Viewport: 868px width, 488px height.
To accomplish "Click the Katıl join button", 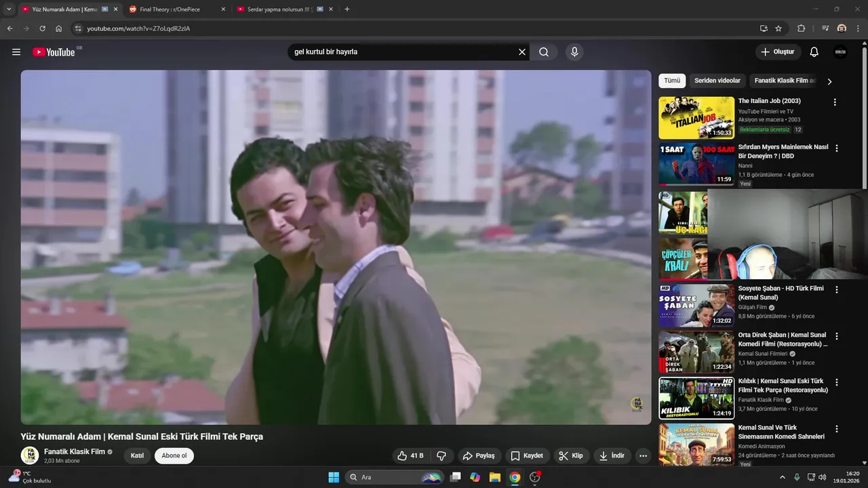I will pos(137,455).
